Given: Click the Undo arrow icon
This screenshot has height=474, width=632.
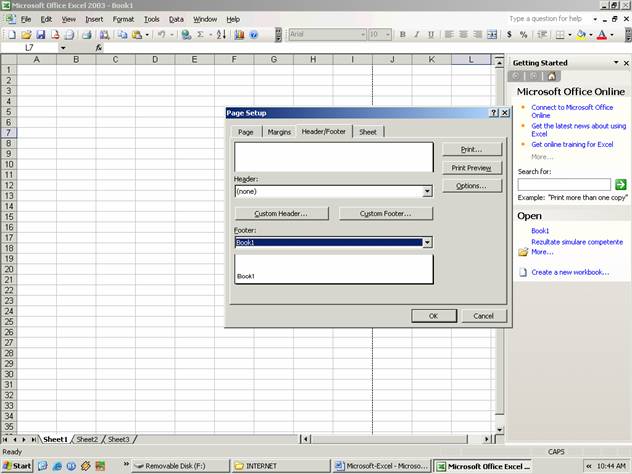Looking at the screenshot, I should [161, 35].
